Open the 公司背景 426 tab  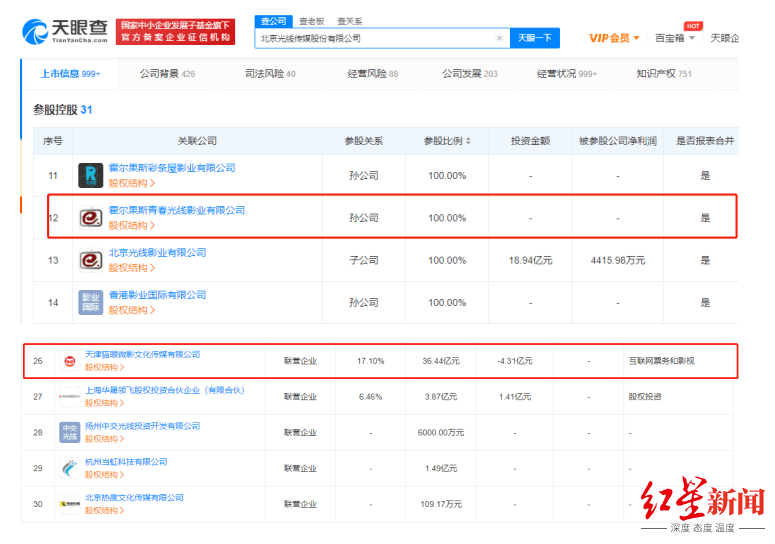tap(167, 74)
